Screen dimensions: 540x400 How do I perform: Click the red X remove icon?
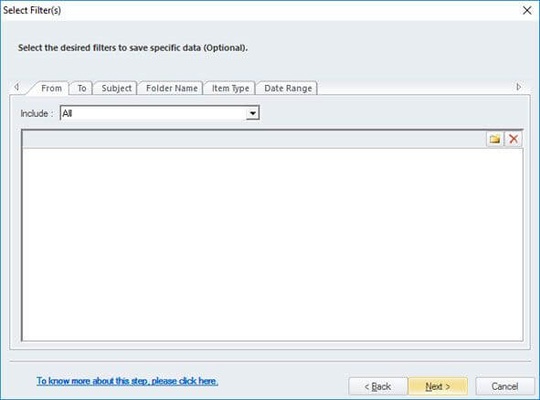pyautogui.click(x=513, y=139)
